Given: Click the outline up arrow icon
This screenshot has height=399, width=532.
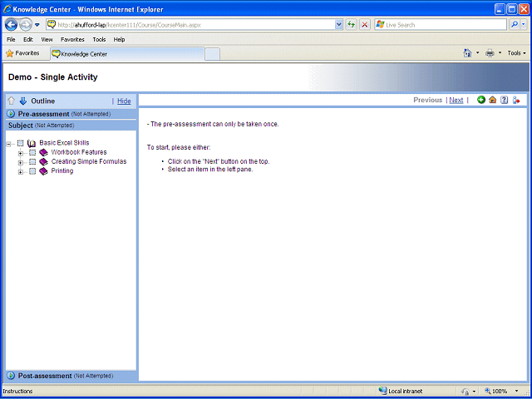Looking at the screenshot, I should click(x=12, y=101).
